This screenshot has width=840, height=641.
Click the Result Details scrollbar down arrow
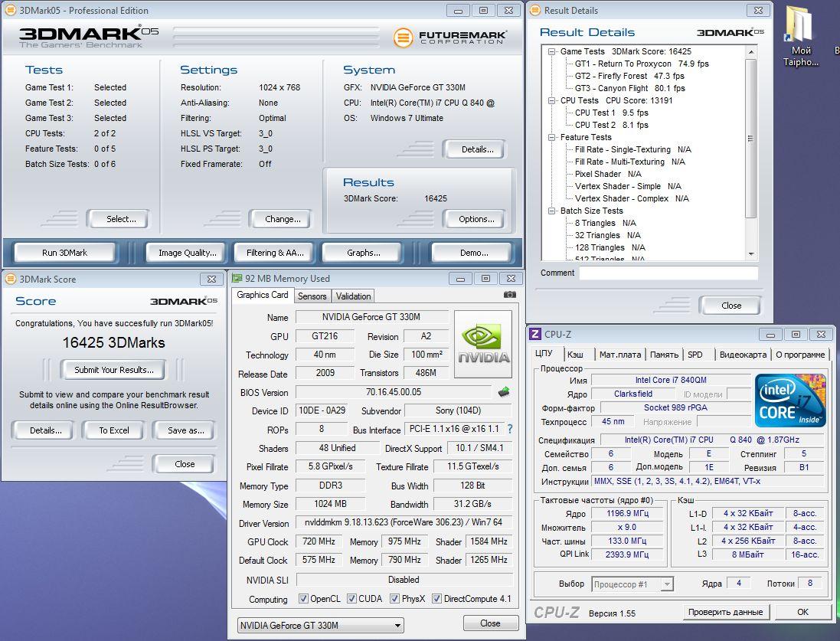click(x=751, y=254)
